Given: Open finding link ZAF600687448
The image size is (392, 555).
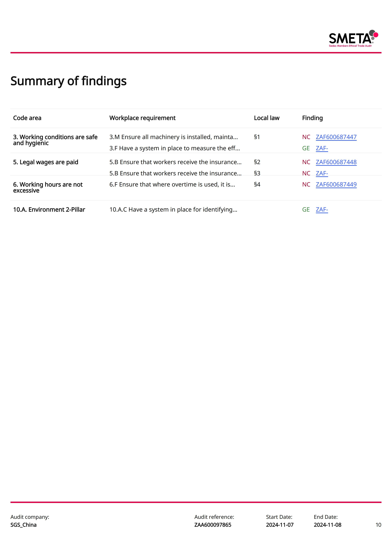Looking at the screenshot, I should [x=336, y=162].
